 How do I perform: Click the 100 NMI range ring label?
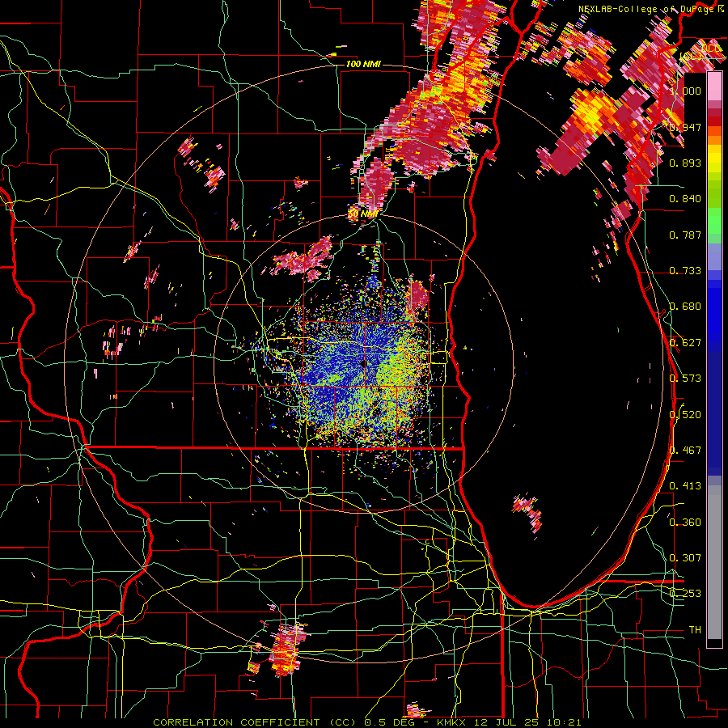[x=363, y=64]
